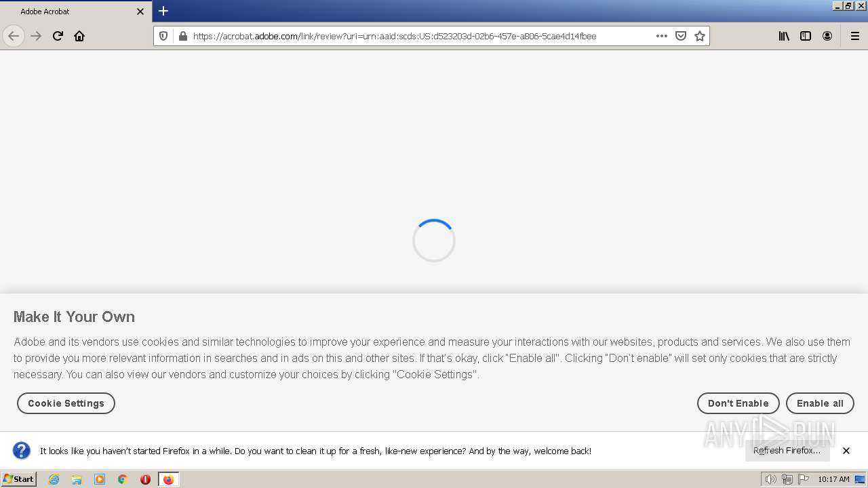Go forward to the next page

coord(36,36)
